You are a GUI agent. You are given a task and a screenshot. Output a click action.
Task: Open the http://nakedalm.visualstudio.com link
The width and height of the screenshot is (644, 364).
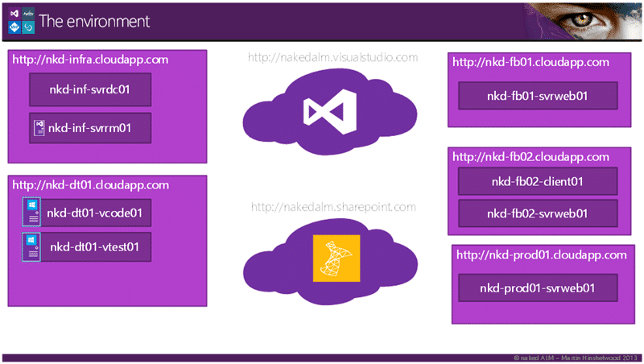333,57
